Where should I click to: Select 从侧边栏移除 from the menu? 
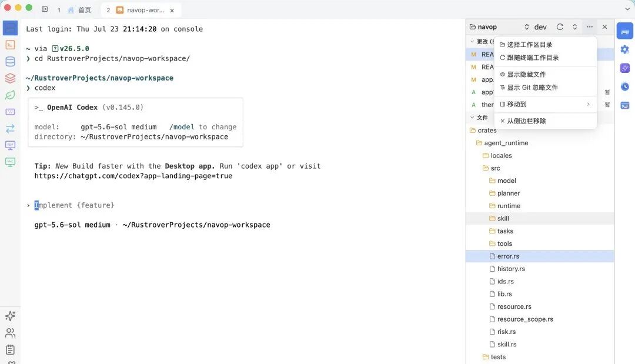tap(545, 121)
